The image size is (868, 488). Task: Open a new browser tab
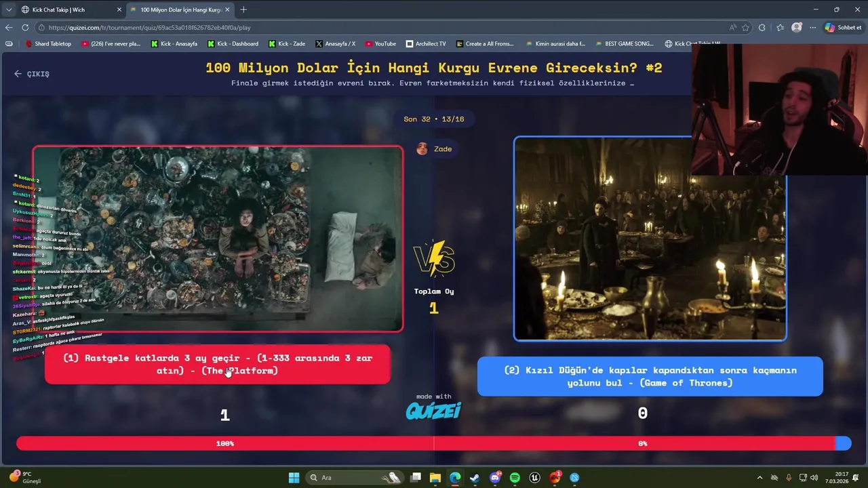[x=243, y=9]
